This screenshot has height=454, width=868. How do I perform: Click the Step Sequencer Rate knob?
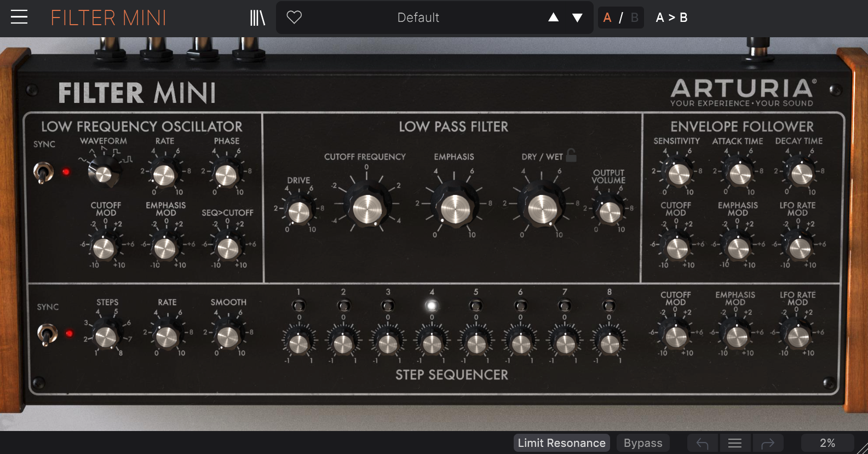166,337
